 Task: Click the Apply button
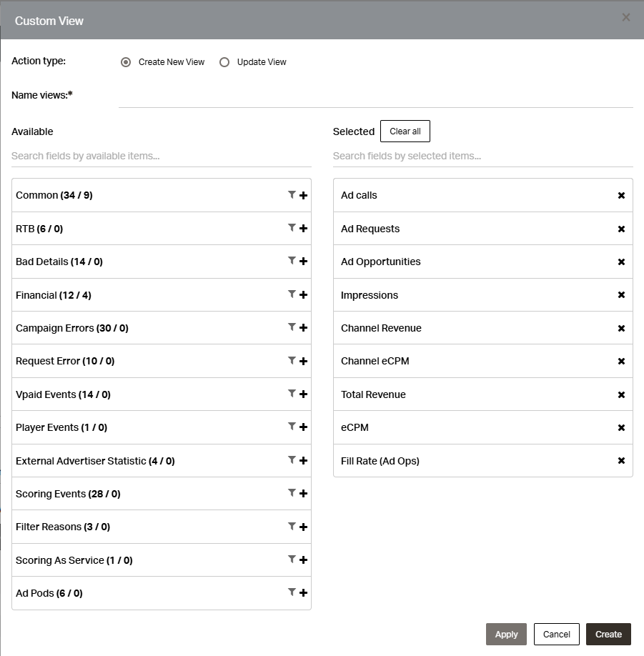point(506,634)
